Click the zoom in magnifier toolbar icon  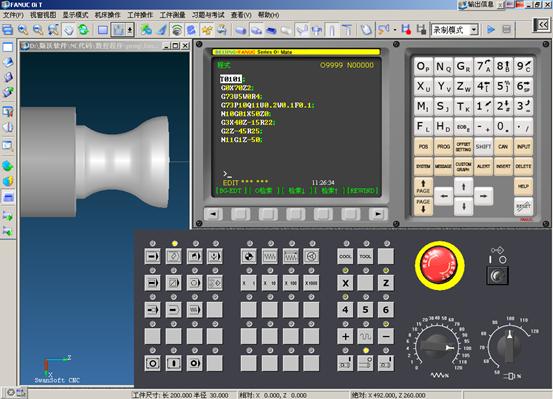(23, 30)
